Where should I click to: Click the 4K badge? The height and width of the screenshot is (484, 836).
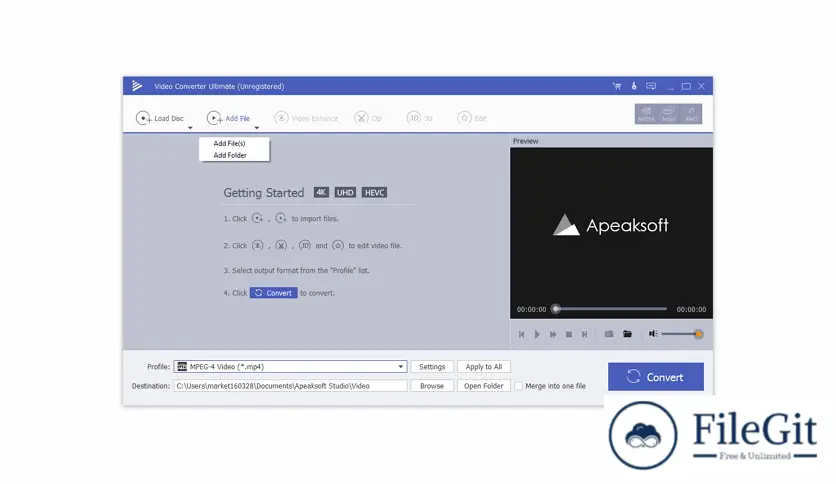(321, 192)
